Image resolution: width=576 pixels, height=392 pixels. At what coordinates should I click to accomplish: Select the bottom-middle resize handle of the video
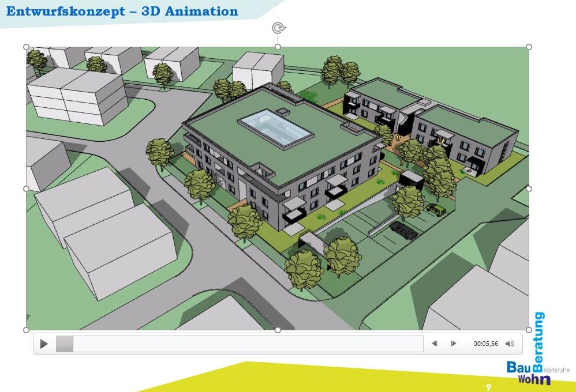(278, 330)
